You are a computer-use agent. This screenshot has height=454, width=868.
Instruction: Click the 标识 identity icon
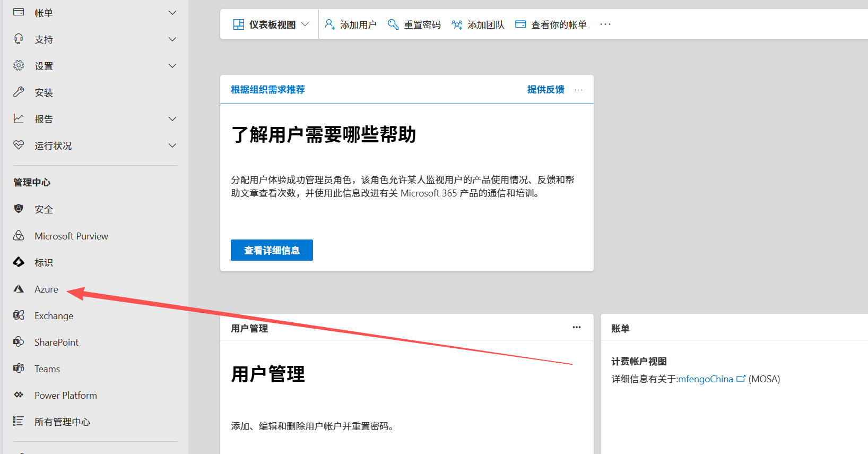point(19,262)
